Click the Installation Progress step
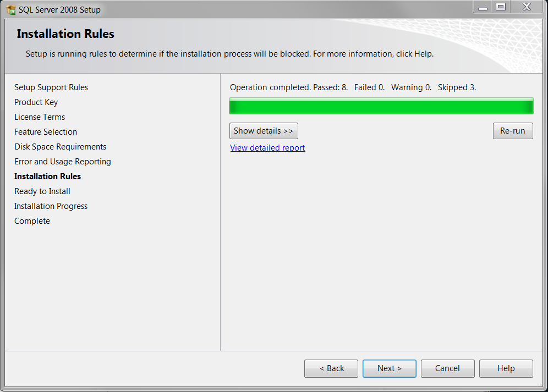 [51, 206]
